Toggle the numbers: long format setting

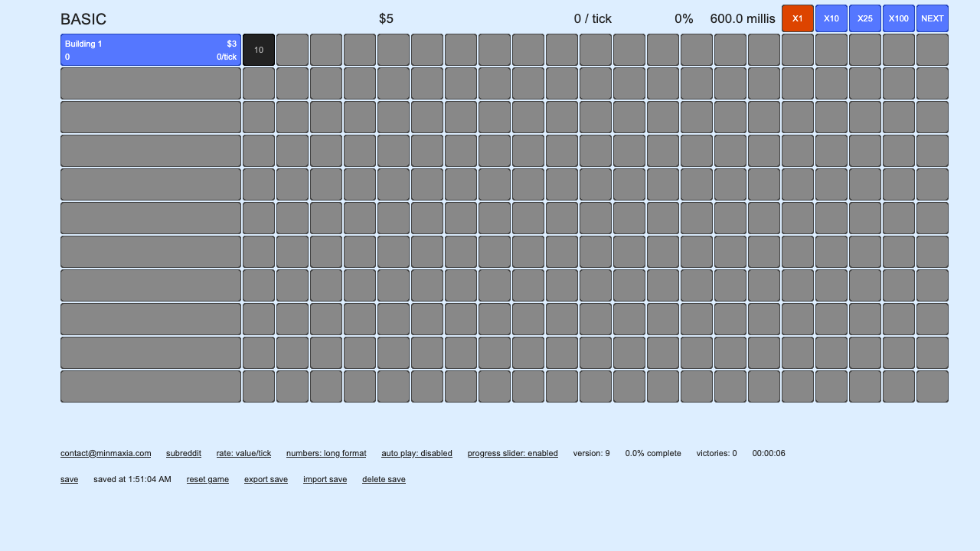pos(326,453)
